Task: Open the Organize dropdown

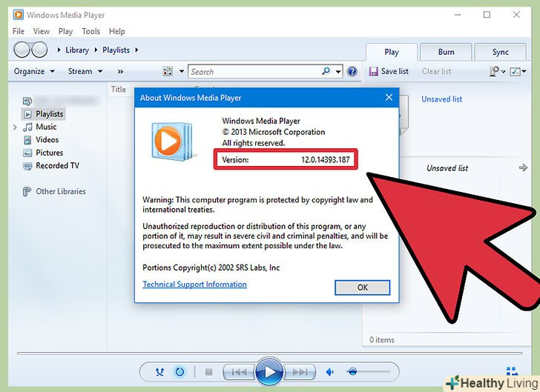Action: (x=34, y=71)
